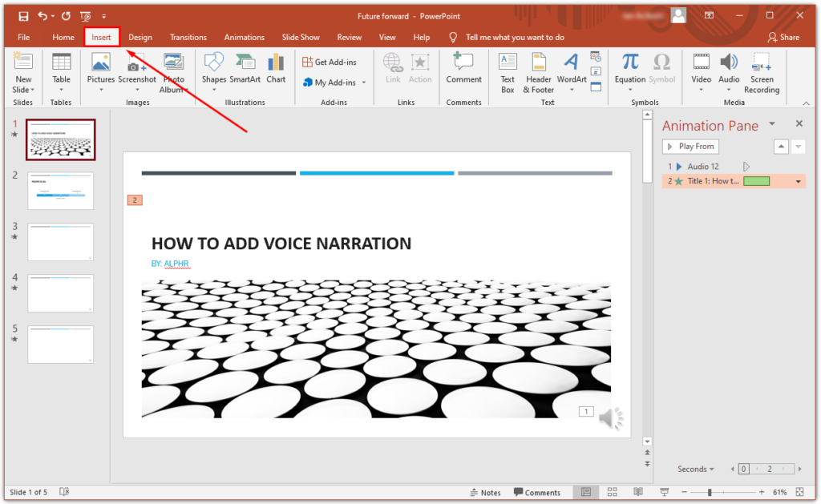Screen dimensions: 821x504
Task: Click zoom in plus button
Action: pyautogui.click(x=762, y=493)
